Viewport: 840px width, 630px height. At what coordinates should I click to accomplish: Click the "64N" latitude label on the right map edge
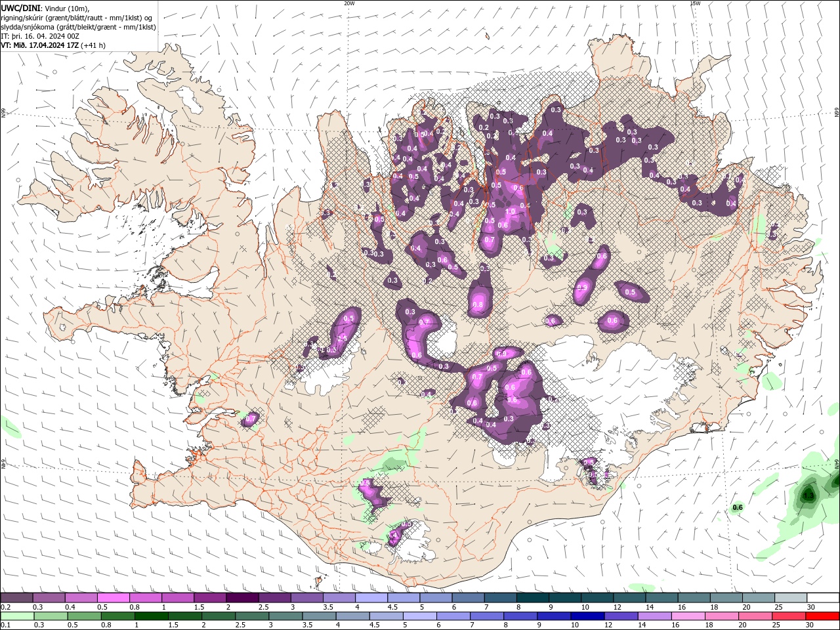[837, 464]
